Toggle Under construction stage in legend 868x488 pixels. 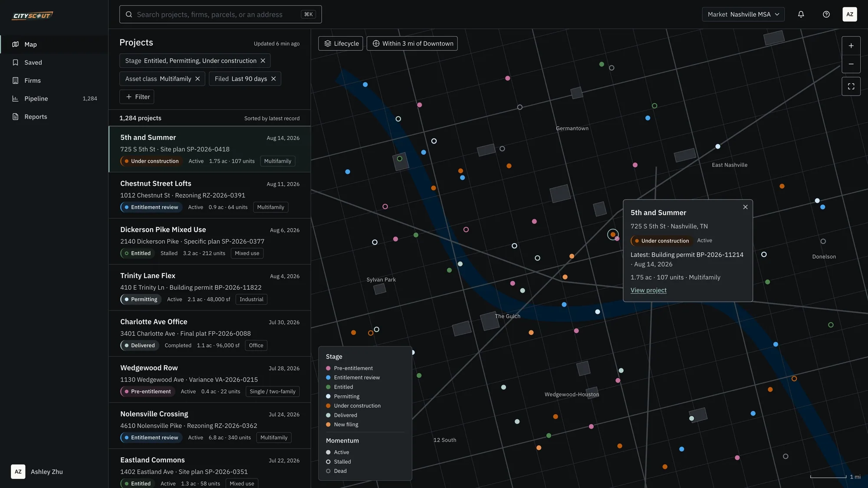point(353,406)
